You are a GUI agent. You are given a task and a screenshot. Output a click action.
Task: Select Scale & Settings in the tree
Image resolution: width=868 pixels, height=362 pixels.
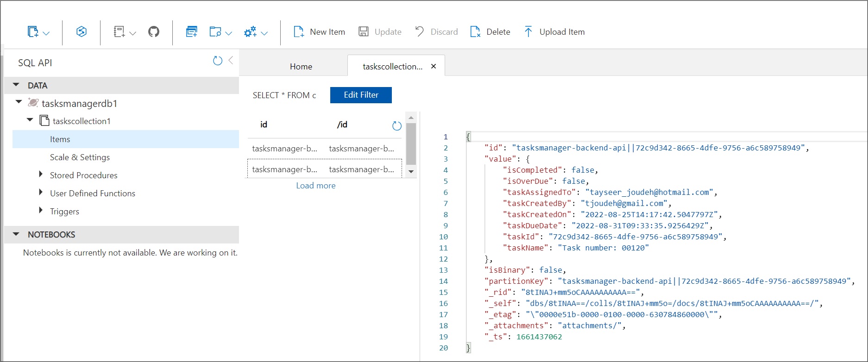pyautogui.click(x=80, y=157)
